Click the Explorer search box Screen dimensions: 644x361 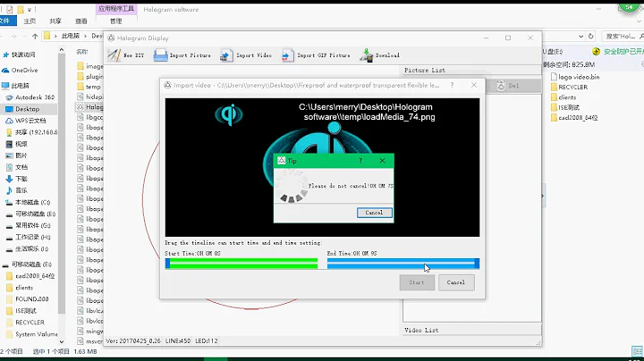click(622, 36)
